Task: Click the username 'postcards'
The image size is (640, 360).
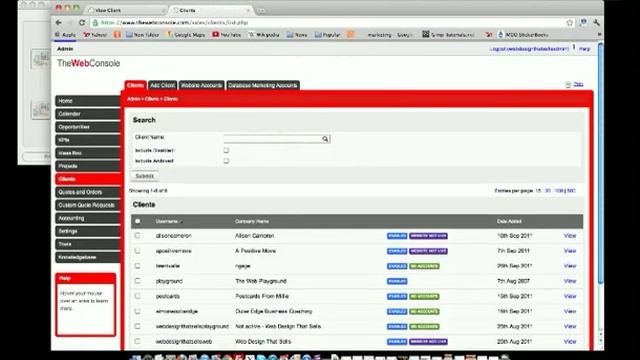Action: pos(168,296)
